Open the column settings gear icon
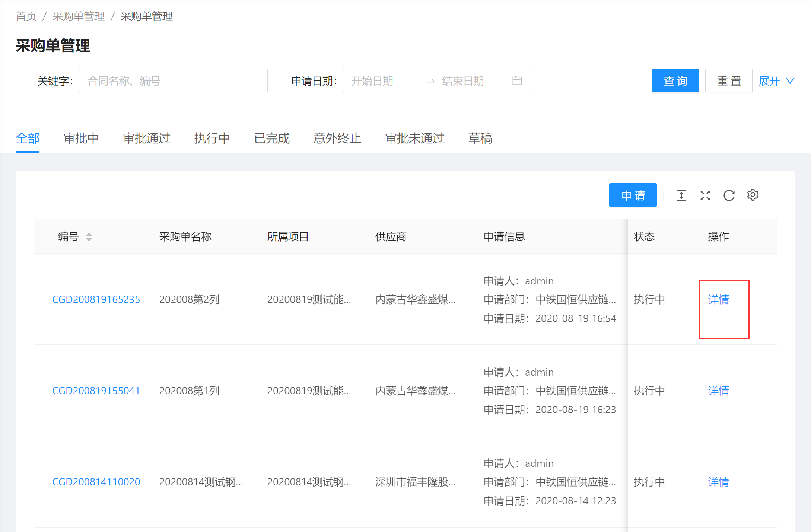This screenshot has width=811, height=532. (x=753, y=195)
